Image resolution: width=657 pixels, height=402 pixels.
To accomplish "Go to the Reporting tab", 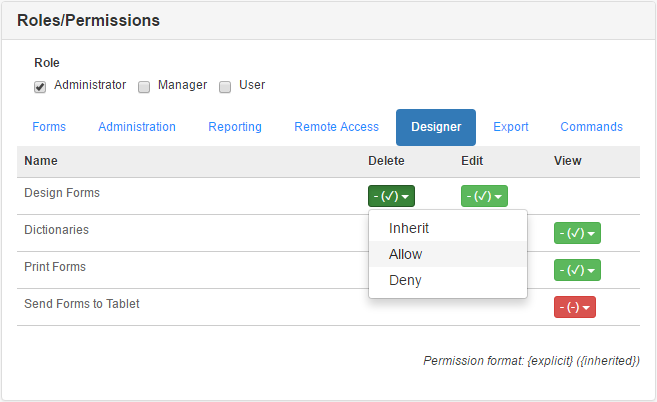I will coord(235,127).
